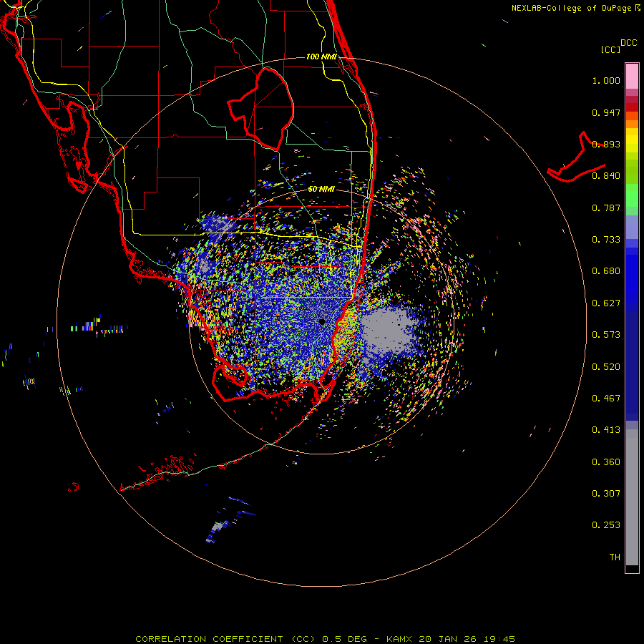This screenshot has width=644, height=644.
Task: Click the black radar site dot at map center
Action: coord(321,321)
